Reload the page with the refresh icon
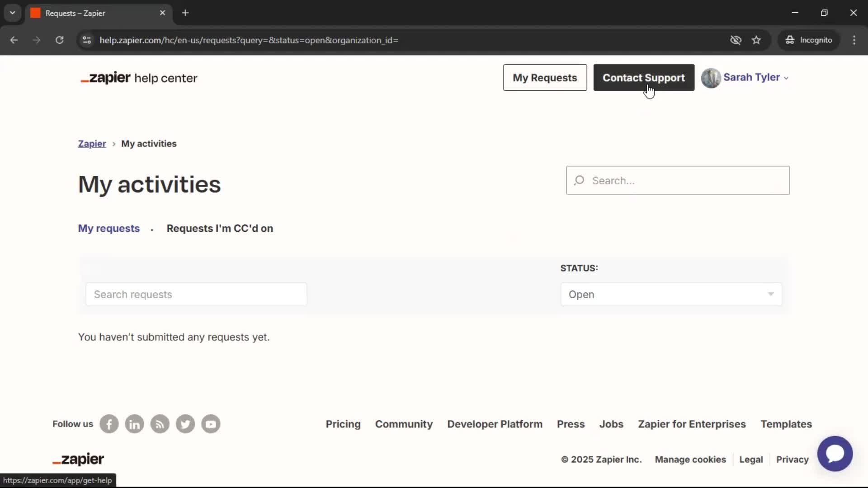This screenshot has width=868, height=488. [59, 40]
